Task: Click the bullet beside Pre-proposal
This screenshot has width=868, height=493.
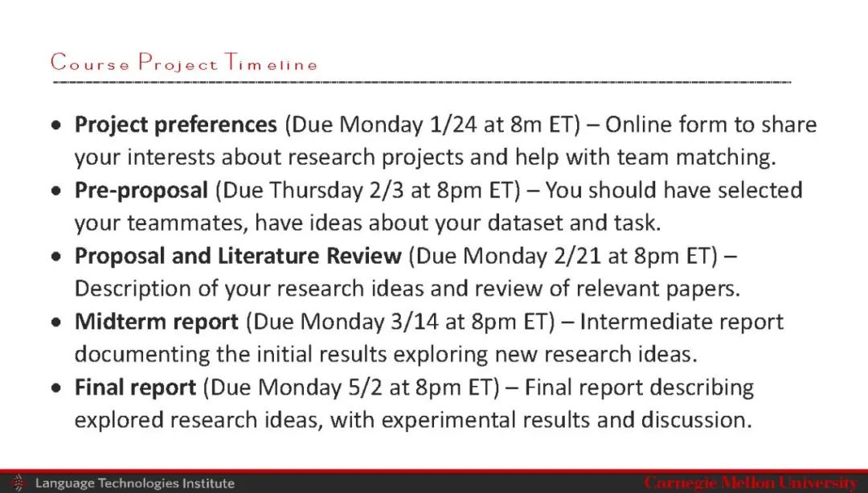Action: (55, 192)
